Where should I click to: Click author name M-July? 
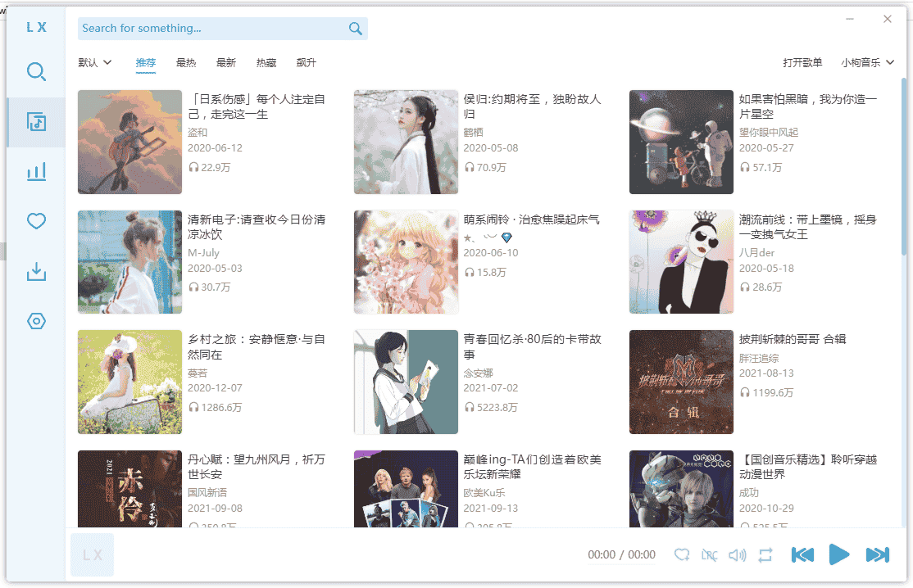(x=203, y=253)
